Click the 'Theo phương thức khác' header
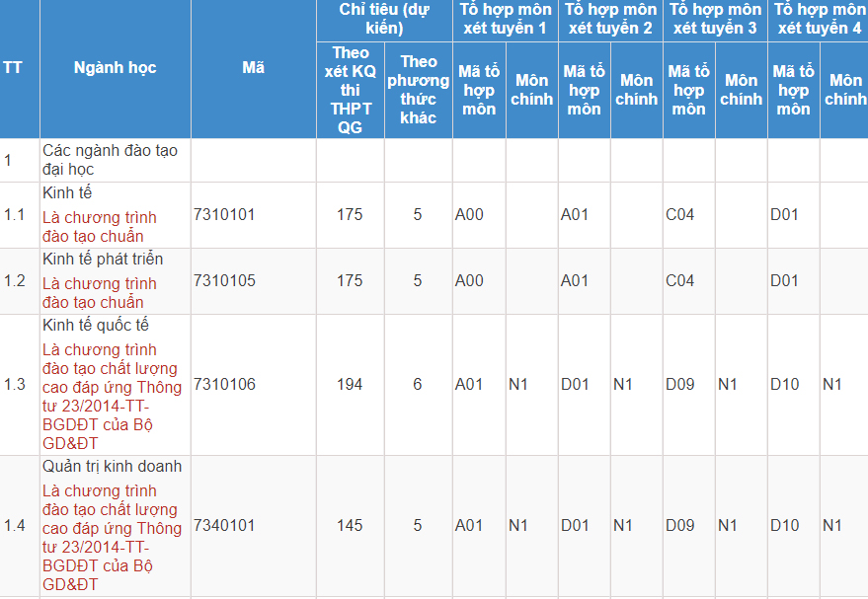 pos(418,90)
